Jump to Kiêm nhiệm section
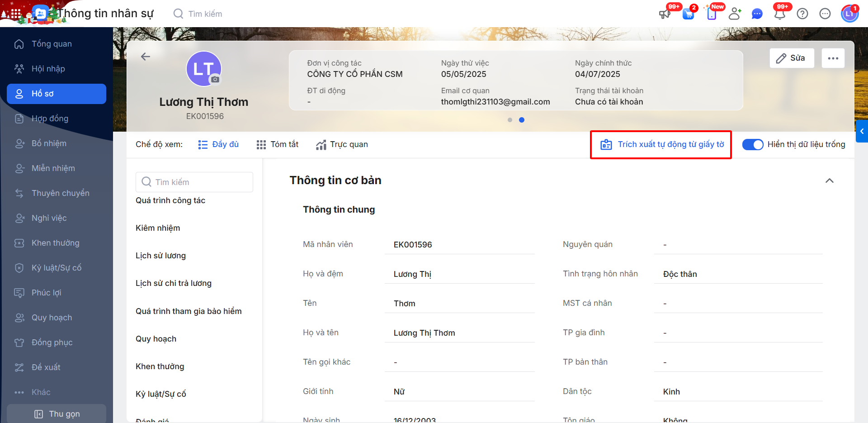Image resolution: width=868 pixels, height=423 pixels. point(158,228)
